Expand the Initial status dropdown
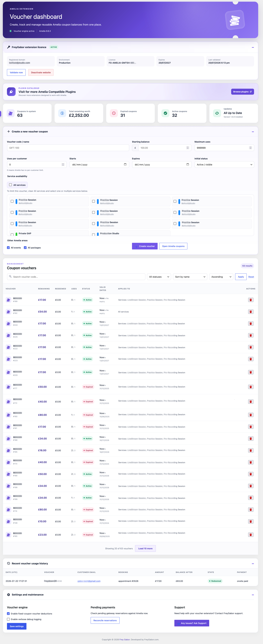This screenshot has height=644, width=263. click(x=224, y=165)
